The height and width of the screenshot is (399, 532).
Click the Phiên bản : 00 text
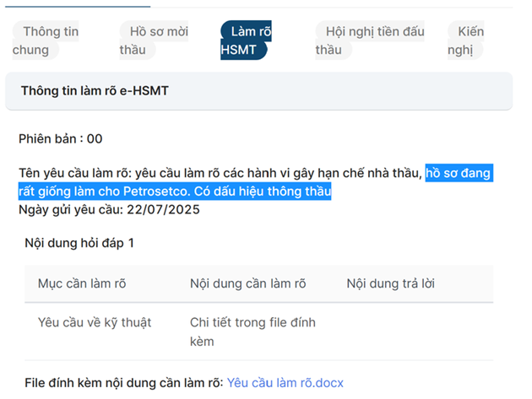[x=61, y=139]
